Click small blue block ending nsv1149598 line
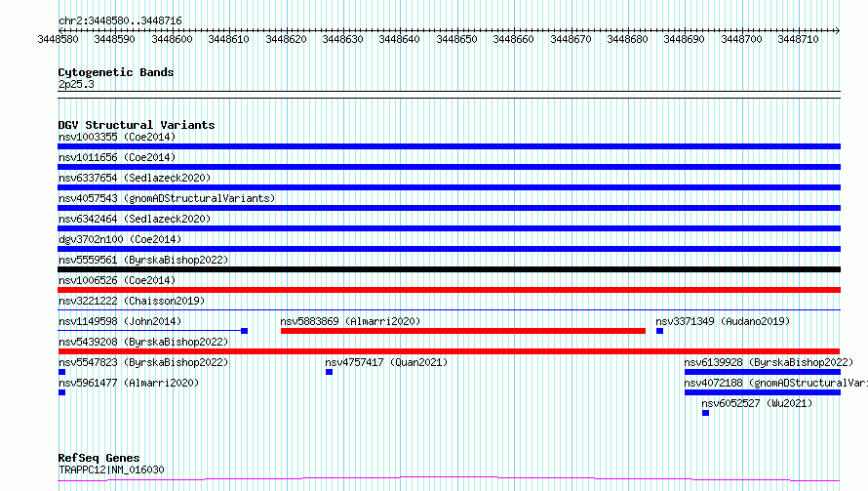Viewport: 868px width, 491px height. pyautogui.click(x=244, y=331)
